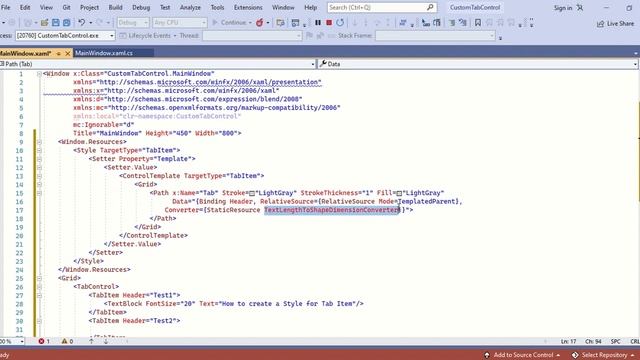Open the Window menu
Screen dimensions: 640x360
(283, 7)
